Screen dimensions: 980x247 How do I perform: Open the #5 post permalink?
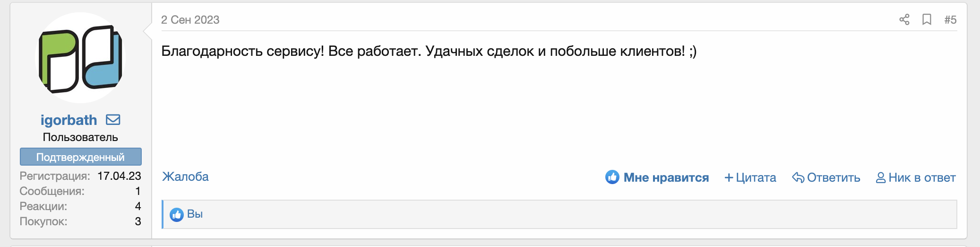tap(950, 20)
